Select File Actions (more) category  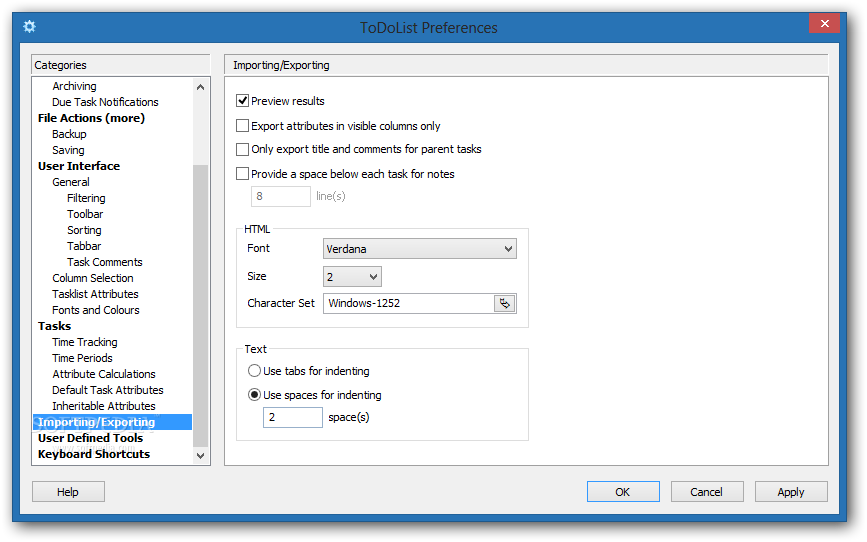(91, 118)
